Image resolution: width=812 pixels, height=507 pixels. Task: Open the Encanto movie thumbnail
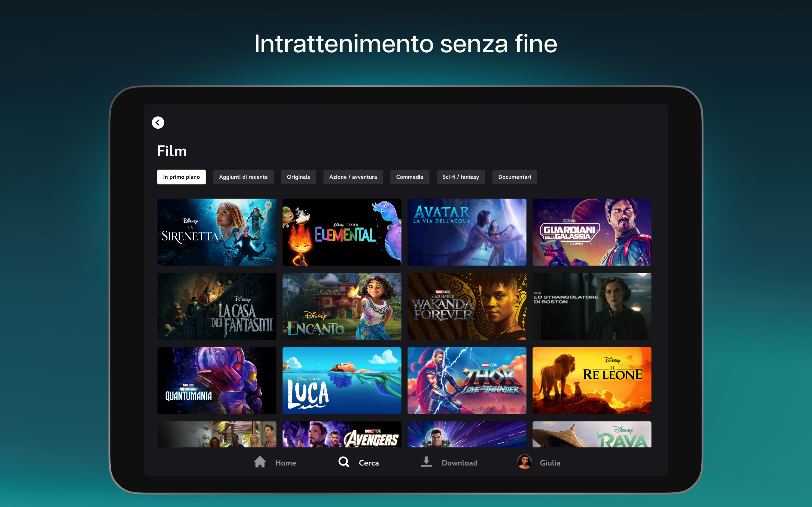point(342,306)
